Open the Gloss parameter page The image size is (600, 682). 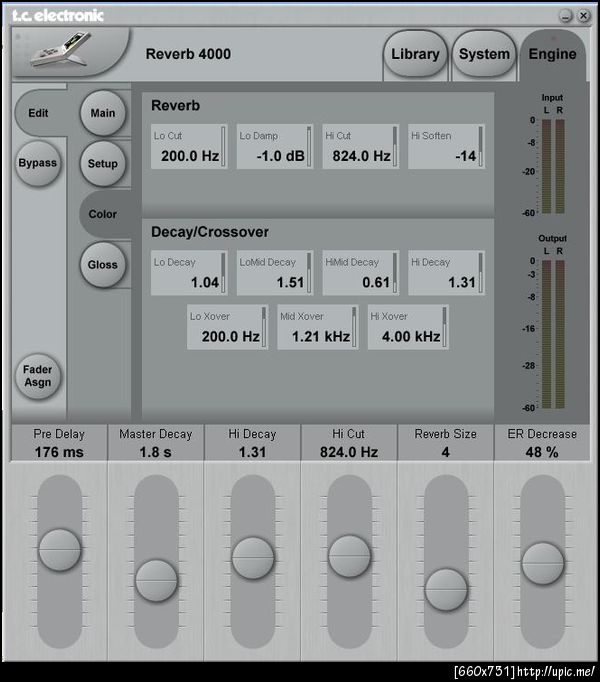(x=103, y=264)
